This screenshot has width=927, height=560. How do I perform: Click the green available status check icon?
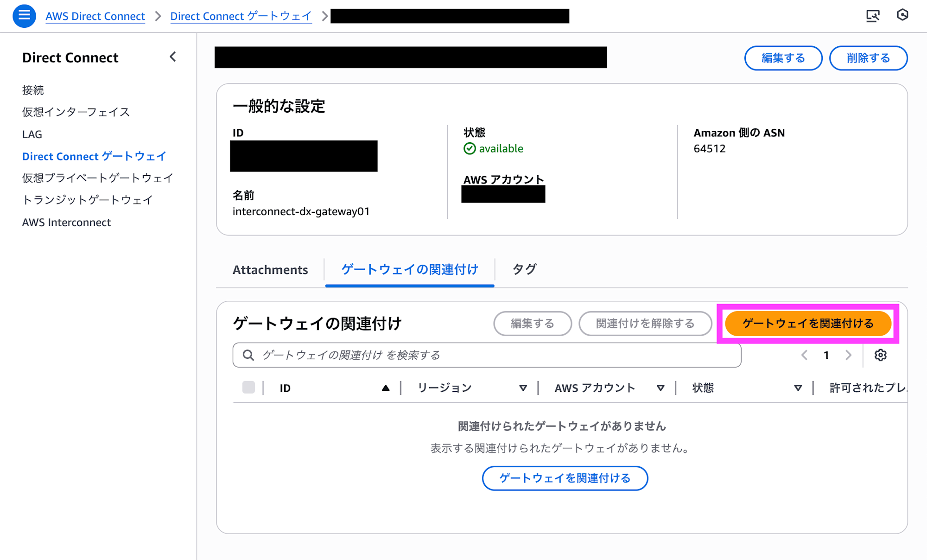[x=469, y=149]
